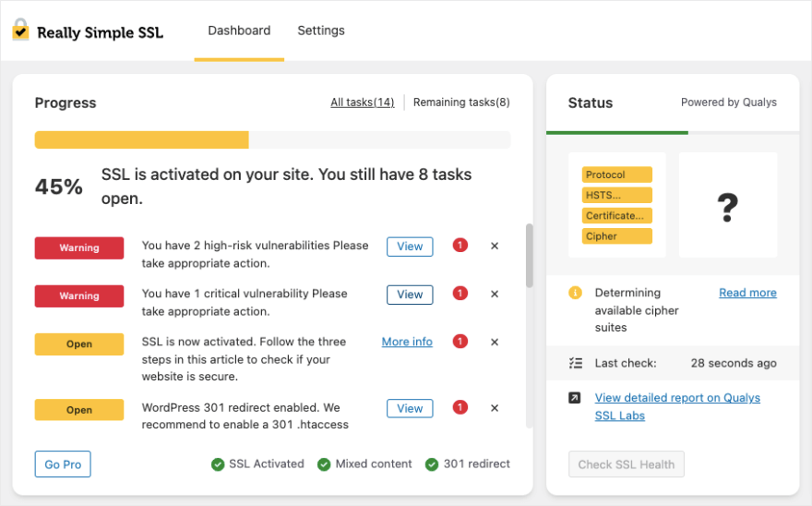Click red badge on SSL activated row
The width and height of the screenshot is (812, 506).
460,342
